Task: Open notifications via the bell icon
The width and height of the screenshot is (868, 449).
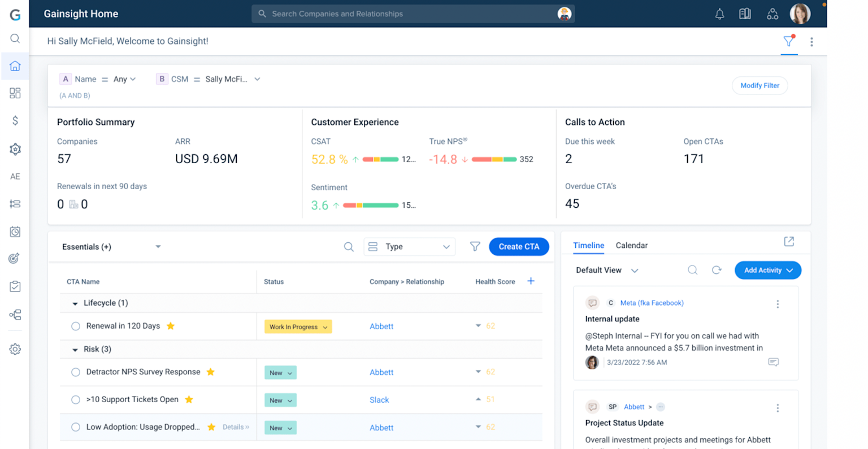Action: [719, 14]
